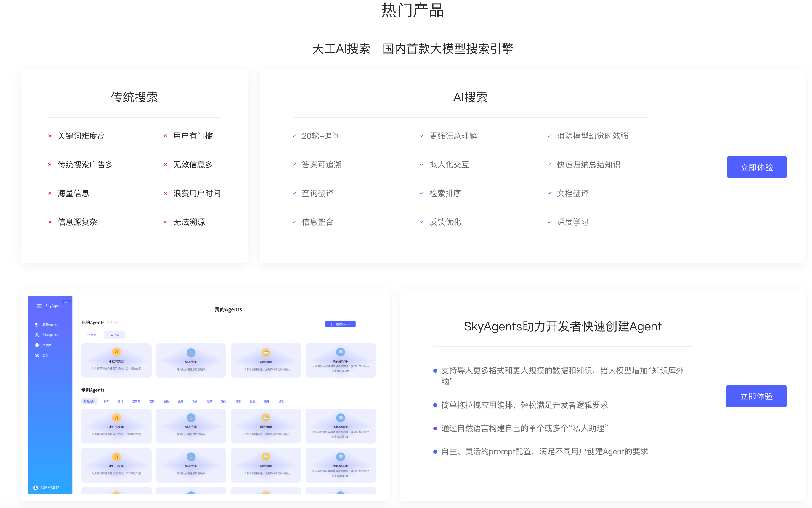Image resolution: width=812 pixels, height=508 pixels.
Task: Click the checkmark beside 20轮+追问
Action: (294, 136)
